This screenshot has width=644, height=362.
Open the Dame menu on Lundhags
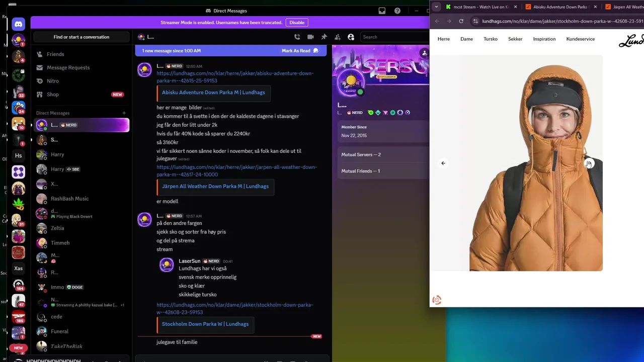(x=466, y=39)
